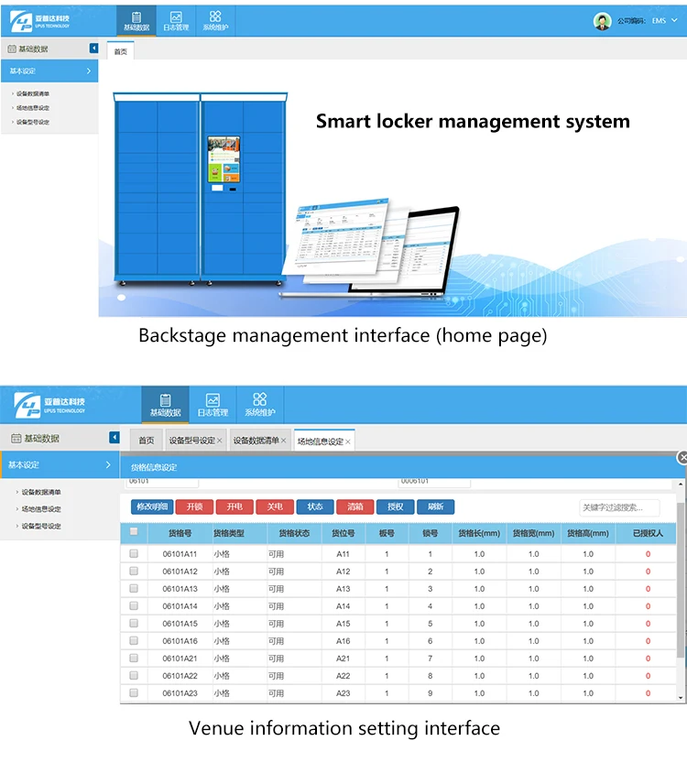
Task: Open 场地信息设定 tree item in venue setting screenshot
Action: pos(40,509)
